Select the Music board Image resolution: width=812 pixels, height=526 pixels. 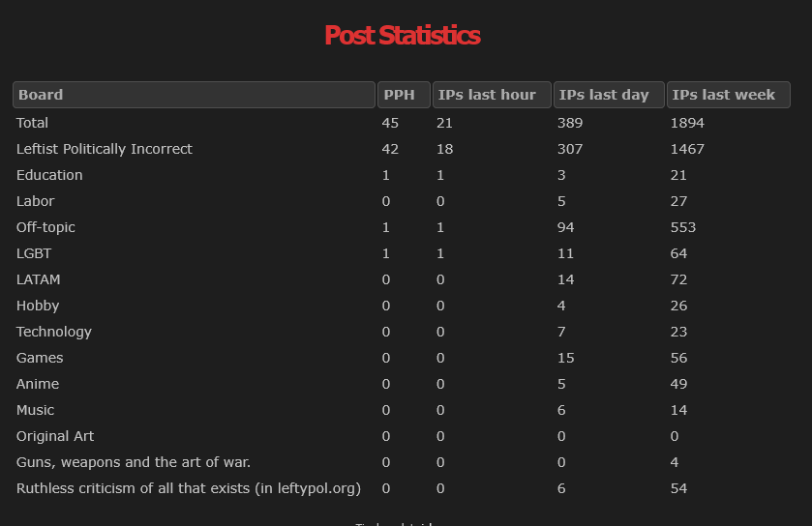click(35, 410)
